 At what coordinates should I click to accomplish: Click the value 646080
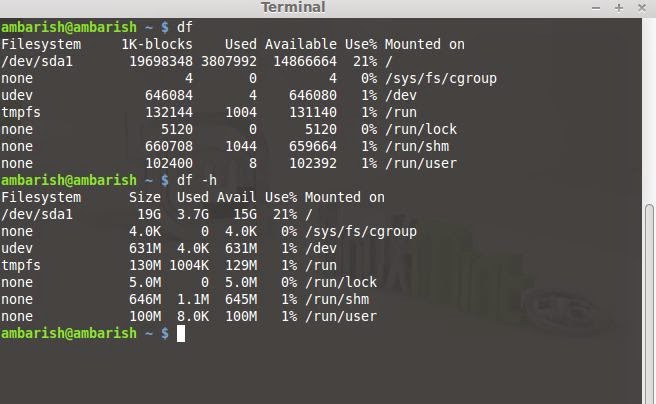click(313, 95)
